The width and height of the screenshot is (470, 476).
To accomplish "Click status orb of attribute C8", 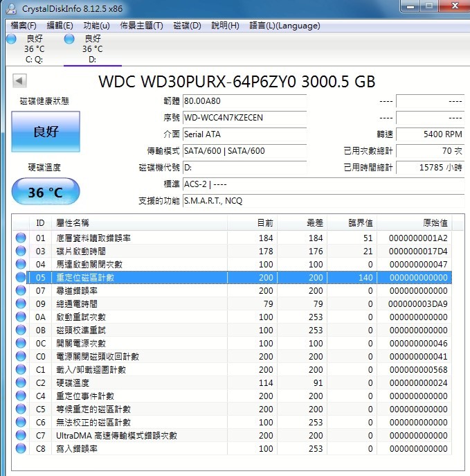I will pyautogui.click(x=21, y=448).
